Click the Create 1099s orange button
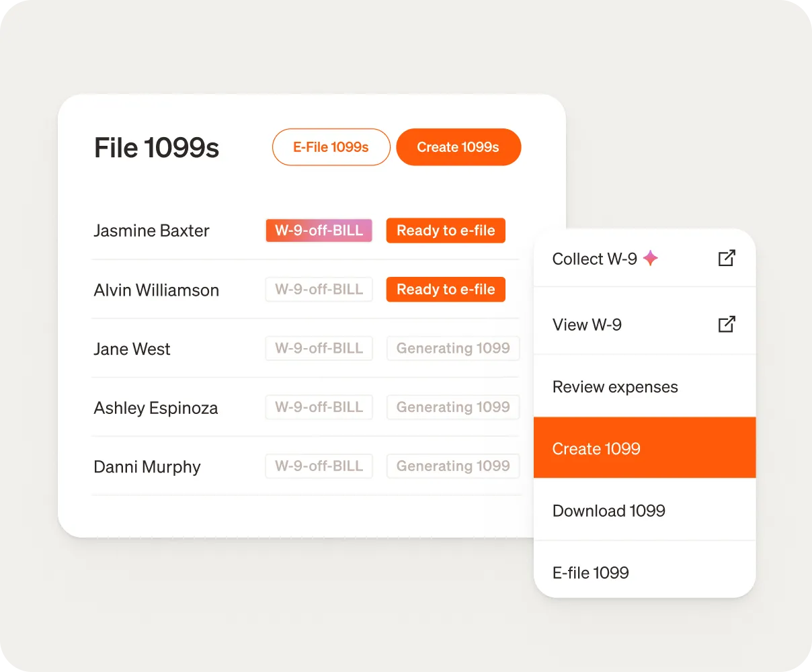Viewport: 812px width, 672px height. [458, 147]
